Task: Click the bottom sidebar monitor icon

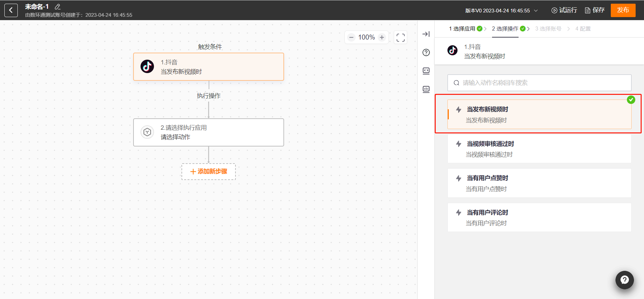Action: (x=426, y=89)
